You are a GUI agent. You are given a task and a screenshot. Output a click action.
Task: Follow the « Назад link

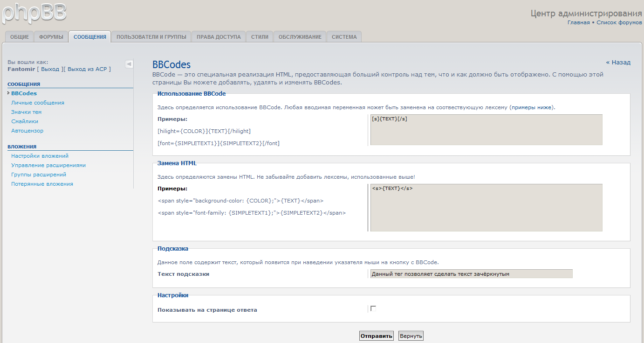click(618, 62)
